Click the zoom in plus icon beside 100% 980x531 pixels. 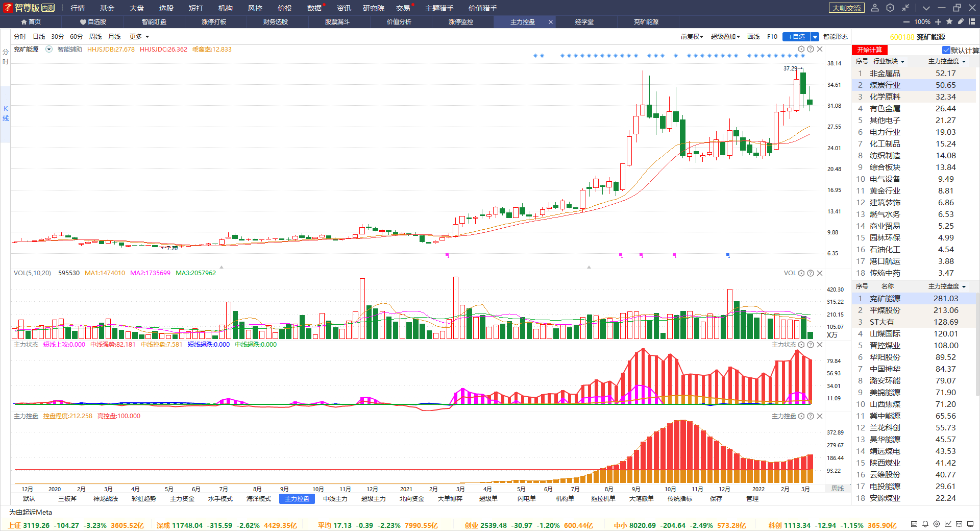pos(938,22)
